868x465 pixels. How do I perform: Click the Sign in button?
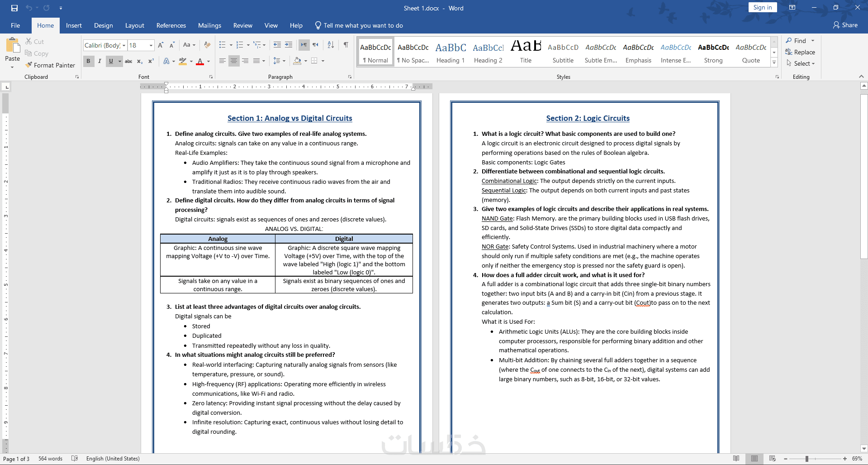click(763, 7)
